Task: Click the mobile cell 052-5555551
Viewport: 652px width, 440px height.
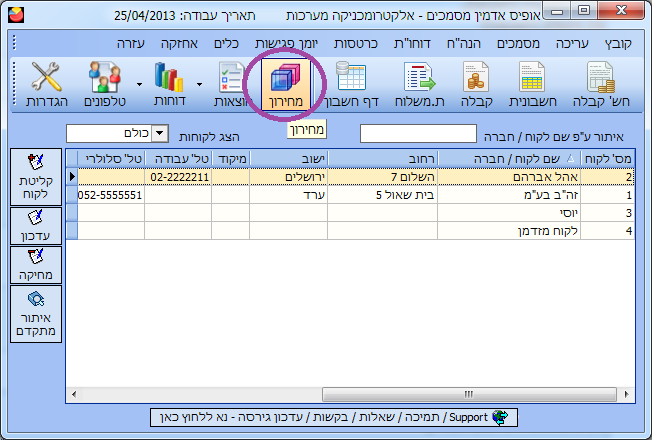Action: tap(111, 195)
